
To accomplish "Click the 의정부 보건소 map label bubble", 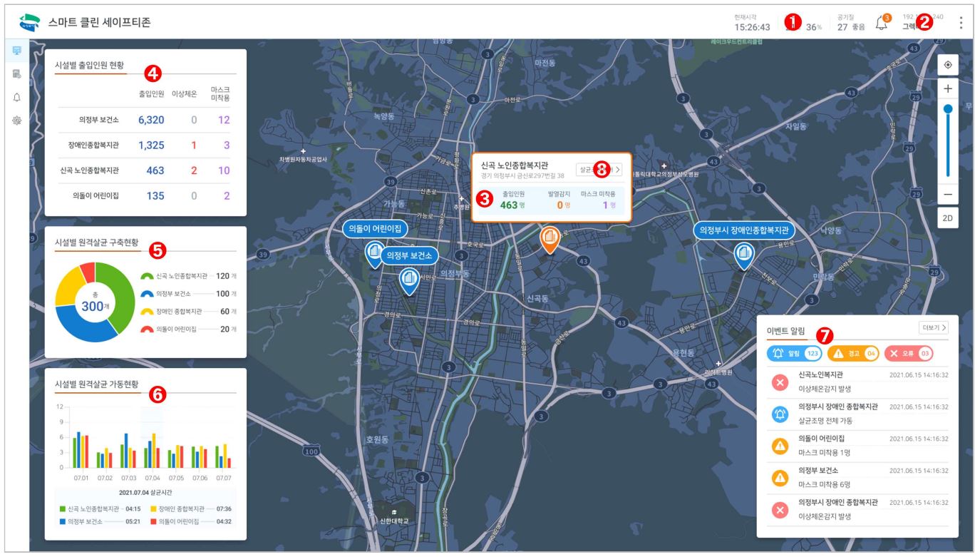I will click(x=409, y=255).
